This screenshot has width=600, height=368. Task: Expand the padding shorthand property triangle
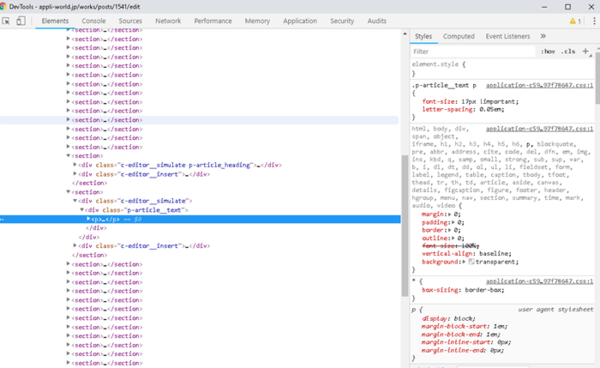pyautogui.click(x=453, y=222)
